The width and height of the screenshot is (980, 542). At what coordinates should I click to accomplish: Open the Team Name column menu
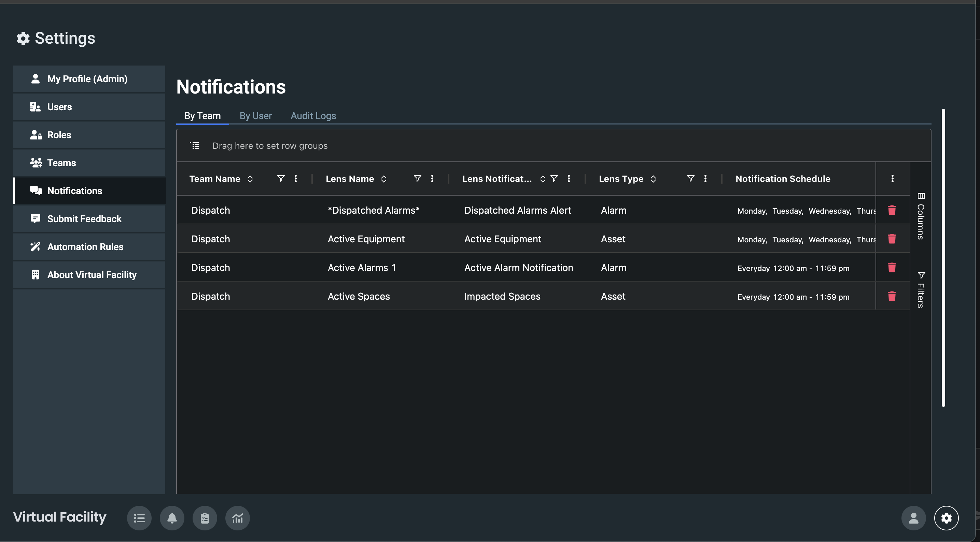pos(296,179)
